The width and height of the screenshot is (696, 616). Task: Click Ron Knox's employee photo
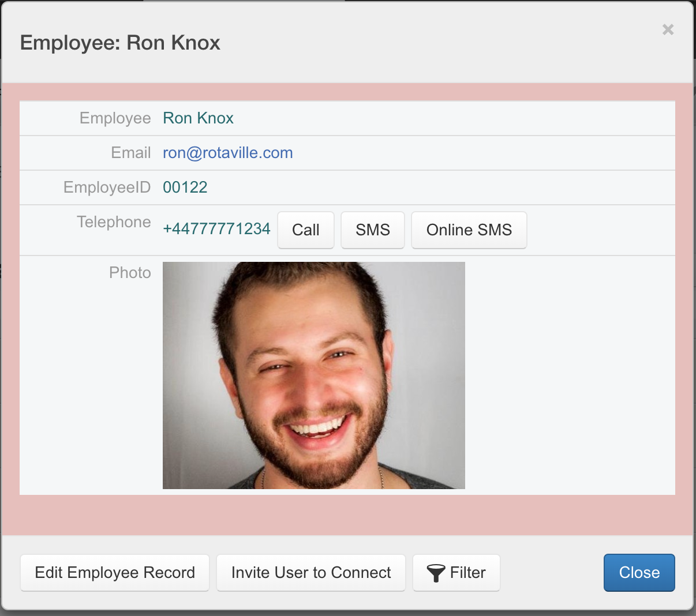[x=313, y=375]
